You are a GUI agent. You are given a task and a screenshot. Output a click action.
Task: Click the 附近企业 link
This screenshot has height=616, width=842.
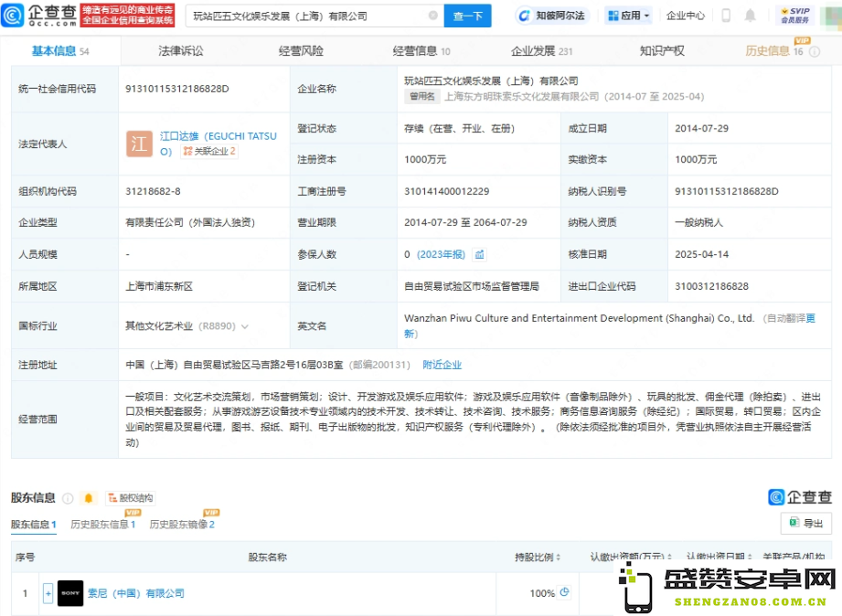pyautogui.click(x=442, y=366)
